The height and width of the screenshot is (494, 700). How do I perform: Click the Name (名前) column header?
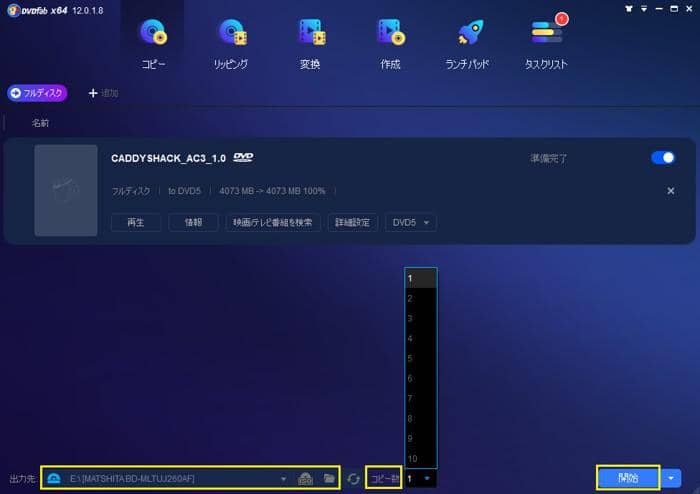pyautogui.click(x=40, y=123)
